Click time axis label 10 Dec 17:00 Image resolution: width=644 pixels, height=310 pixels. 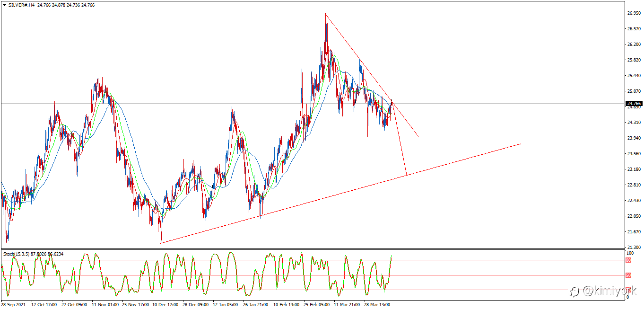pyautogui.click(x=165, y=305)
